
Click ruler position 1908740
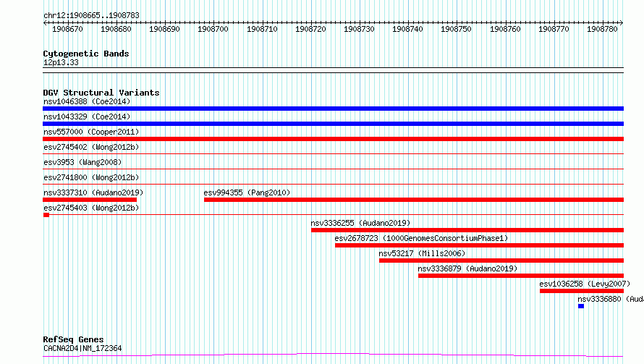[x=407, y=29]
